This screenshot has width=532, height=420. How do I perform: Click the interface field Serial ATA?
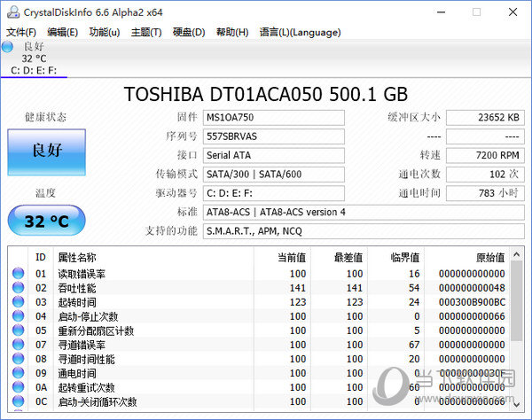(273, 156)
